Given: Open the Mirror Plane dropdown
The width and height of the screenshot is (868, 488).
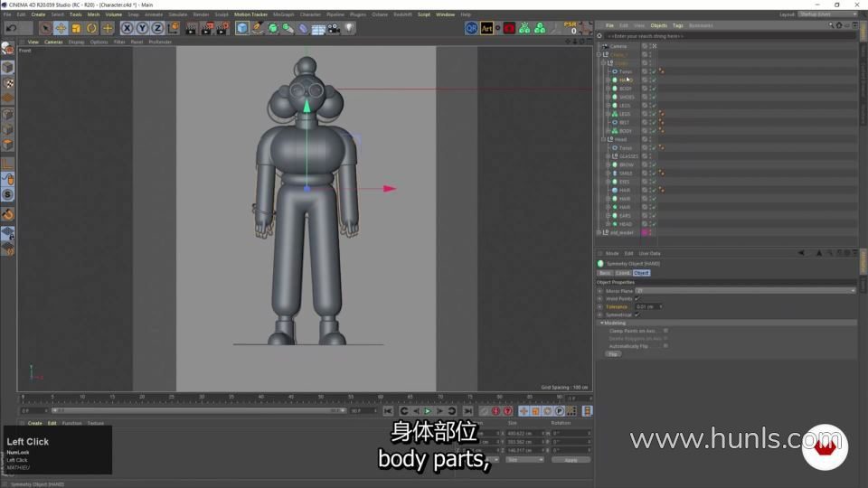Looking at the screenshot, I should click(745, 290).
